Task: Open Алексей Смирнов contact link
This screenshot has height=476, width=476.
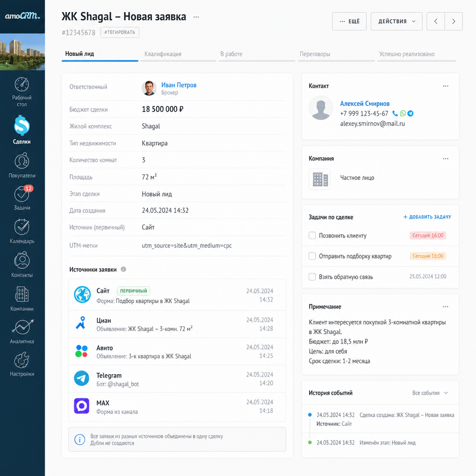Action: [x=364, y=104]
